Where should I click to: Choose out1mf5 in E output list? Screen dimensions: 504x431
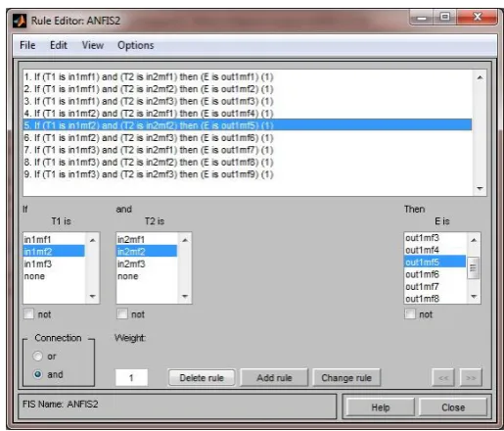click(435, 262)
